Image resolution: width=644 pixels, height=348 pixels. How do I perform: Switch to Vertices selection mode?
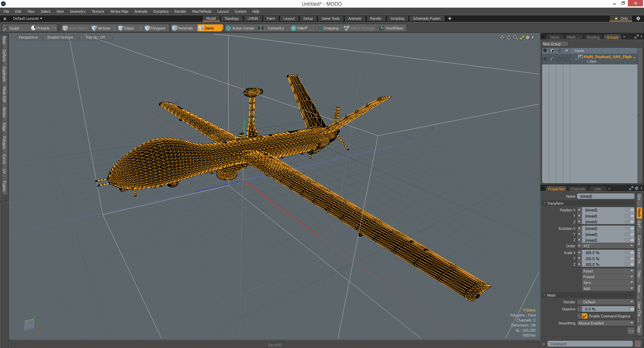pos(103,28)
